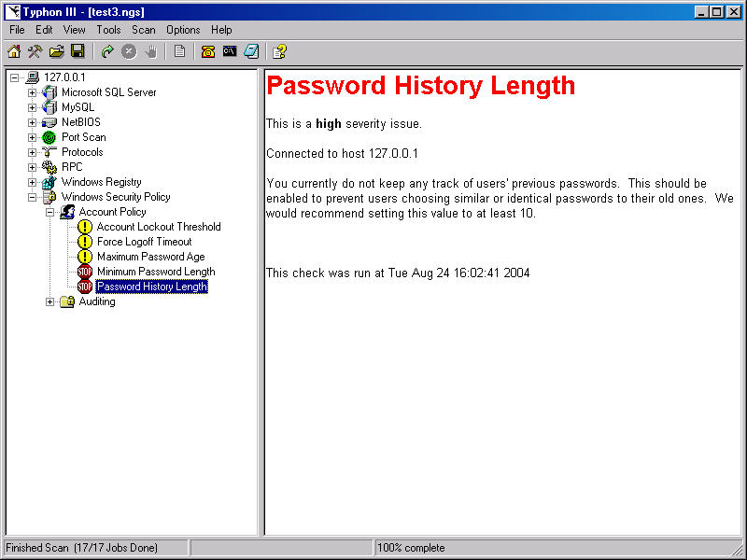
Task: Select the Account Lockout Threshold item
Action: pos(159,227)
